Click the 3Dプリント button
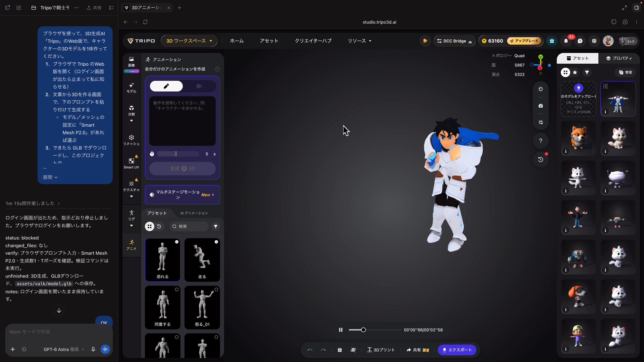The width and height of the screenshot is (644, 362). tap(381, 350)
